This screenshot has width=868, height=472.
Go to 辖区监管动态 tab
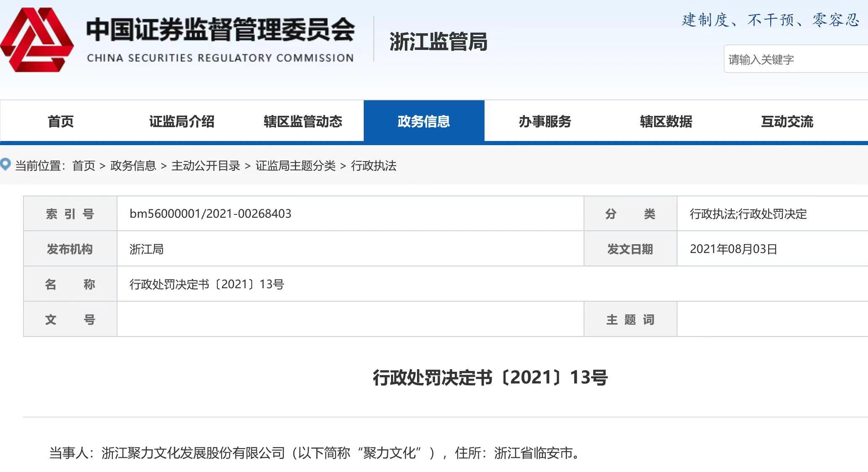302,122
